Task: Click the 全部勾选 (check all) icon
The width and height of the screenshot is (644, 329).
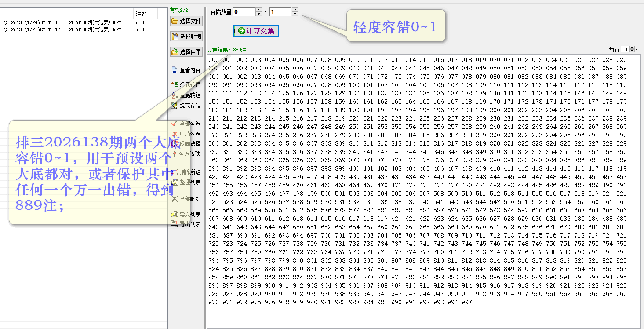Action: pos(175,124)
